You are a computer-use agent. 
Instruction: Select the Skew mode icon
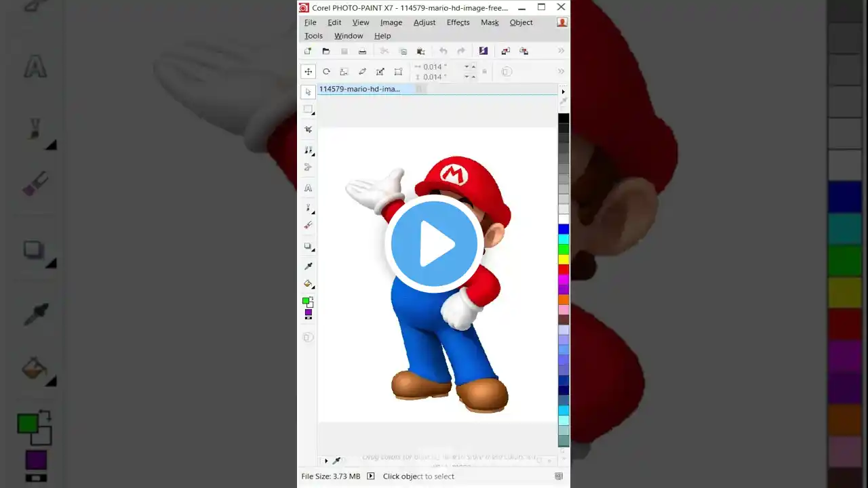click(x=362, y=71)
